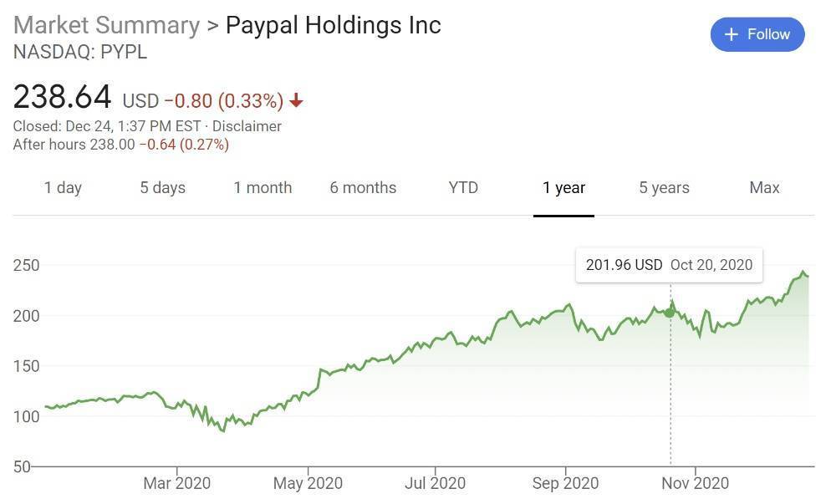
Task: Click the NASDAQ: PYPL ticker text
Action: (80, 52)
